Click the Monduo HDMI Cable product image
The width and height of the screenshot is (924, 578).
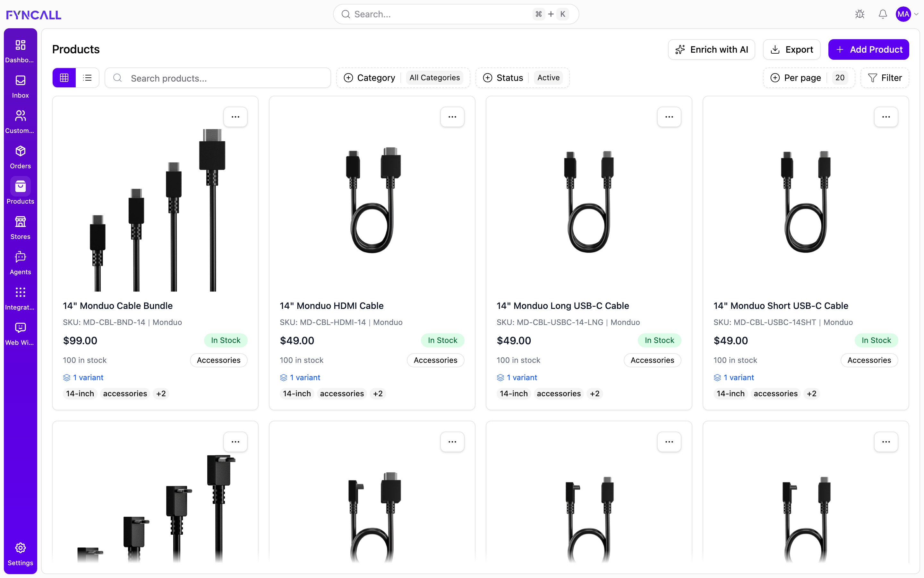(x=373, y=199)
